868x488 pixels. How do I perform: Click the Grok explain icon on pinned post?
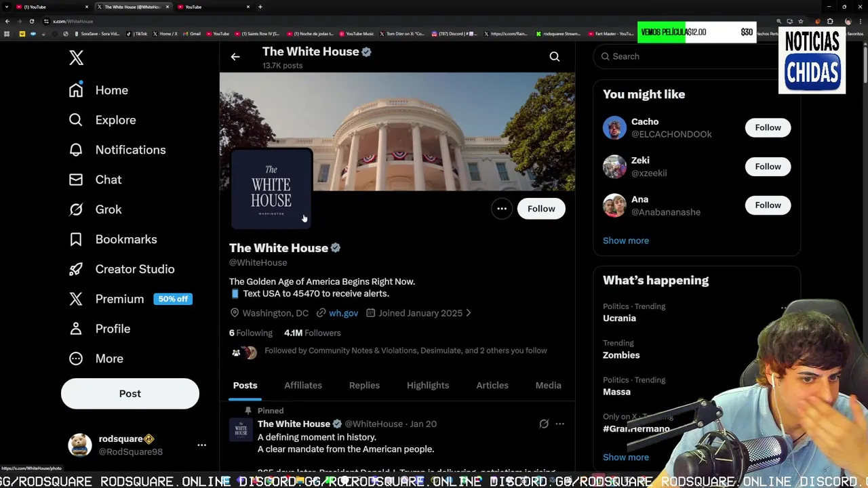click(x=544, y=424)
